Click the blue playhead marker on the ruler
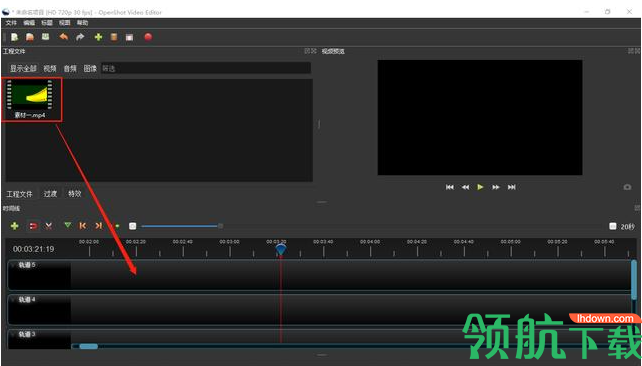642x366 pixels. (281, 249)
